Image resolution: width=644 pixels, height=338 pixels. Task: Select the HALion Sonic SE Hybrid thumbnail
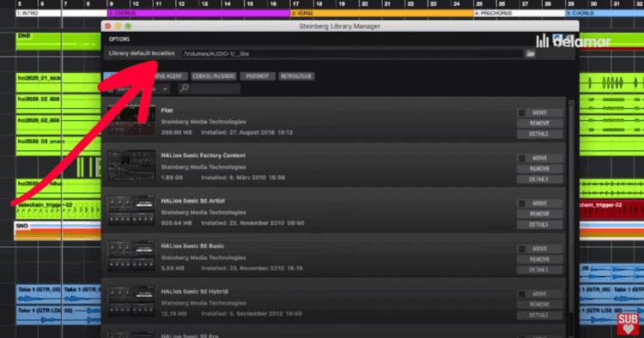(131, 301)
